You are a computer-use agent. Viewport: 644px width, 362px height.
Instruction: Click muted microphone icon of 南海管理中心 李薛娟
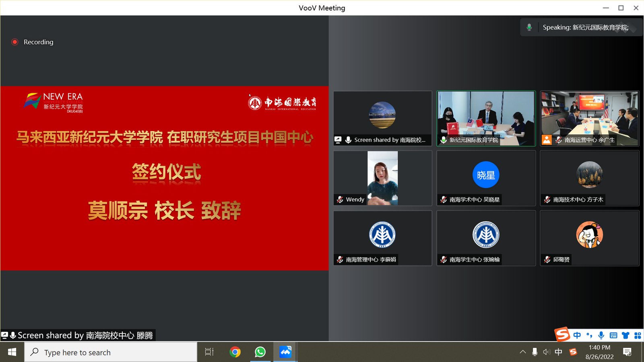click(x=340, y=259)
